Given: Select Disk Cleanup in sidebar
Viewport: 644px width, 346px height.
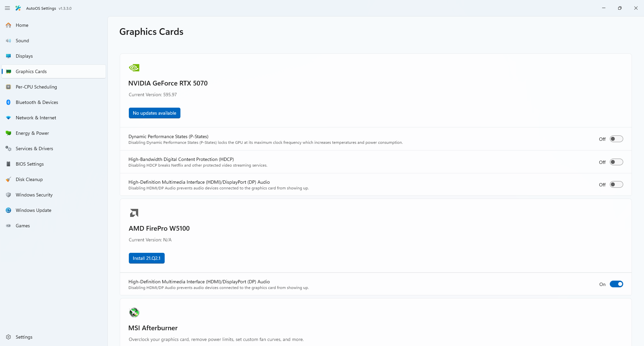Looking at the screenshot, I should tap(54, 179).
